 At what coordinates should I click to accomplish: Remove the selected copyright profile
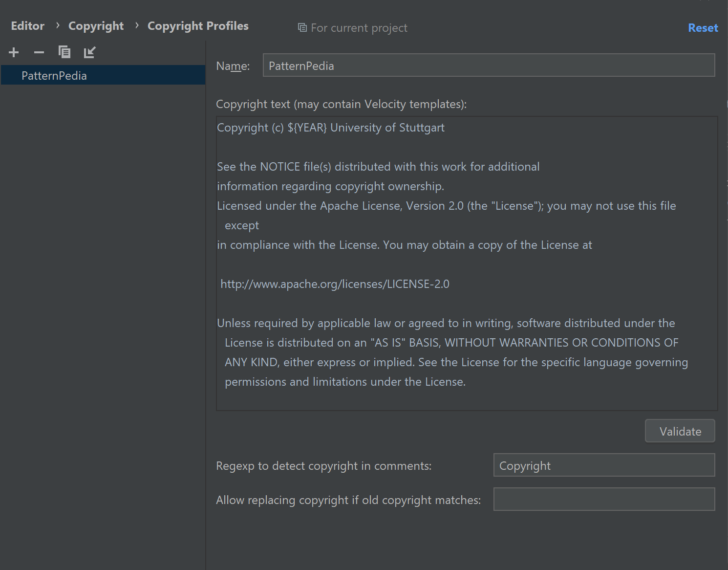39,52
